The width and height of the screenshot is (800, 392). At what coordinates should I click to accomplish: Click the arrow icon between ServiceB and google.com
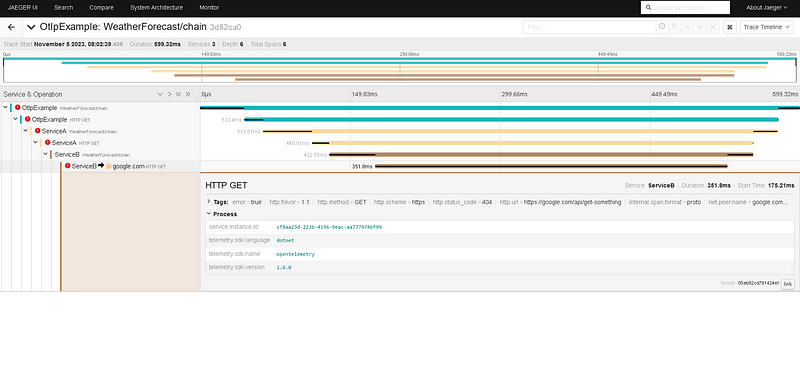(x=101, y=165)
